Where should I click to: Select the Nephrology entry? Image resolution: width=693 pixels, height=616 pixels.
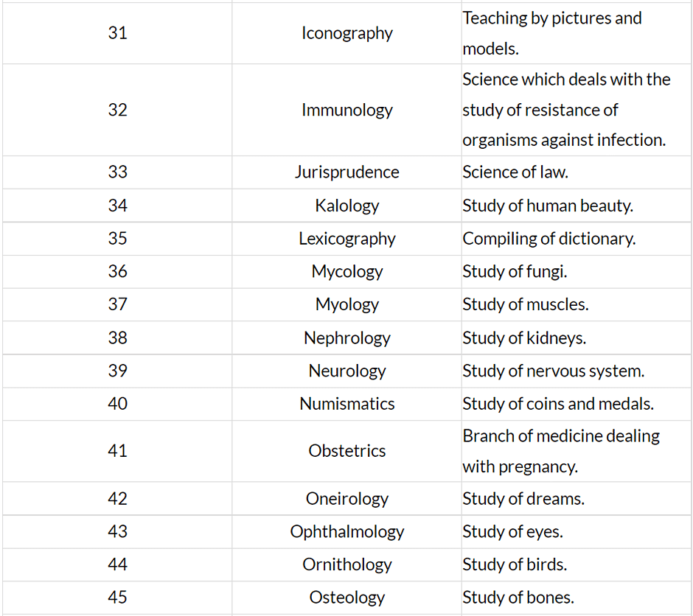point(346,337)
